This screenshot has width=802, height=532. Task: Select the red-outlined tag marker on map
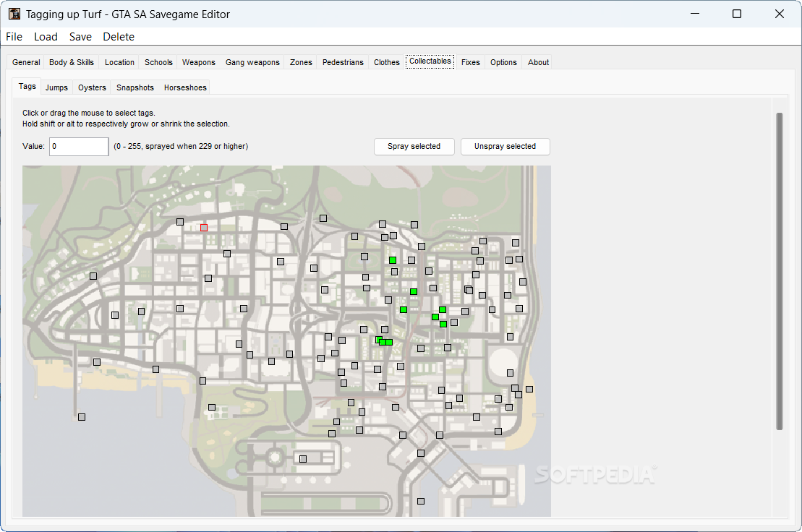click(x=203, y=228)
